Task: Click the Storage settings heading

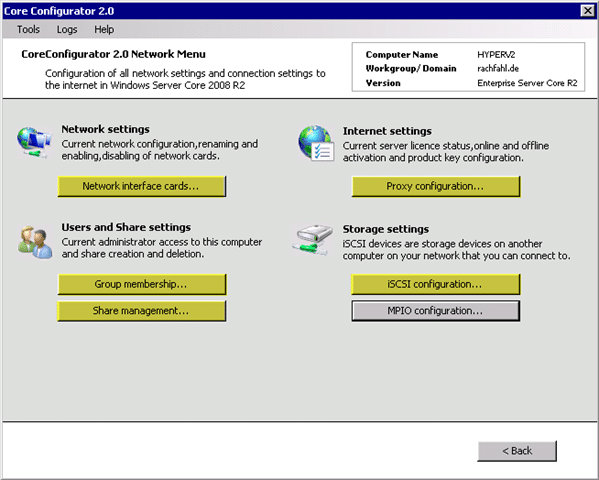Action: [385, 229]
